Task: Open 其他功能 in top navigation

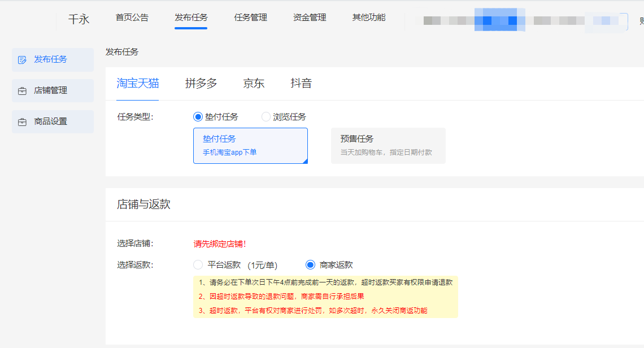Action: pos(369,18)
